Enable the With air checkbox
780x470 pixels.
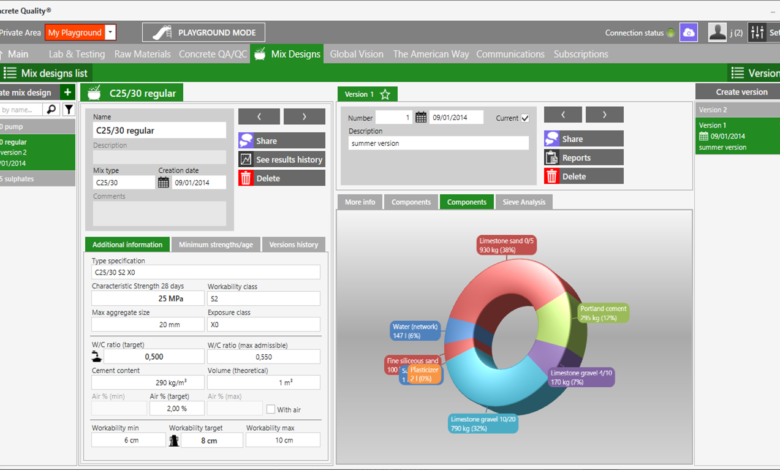[271, 409]
